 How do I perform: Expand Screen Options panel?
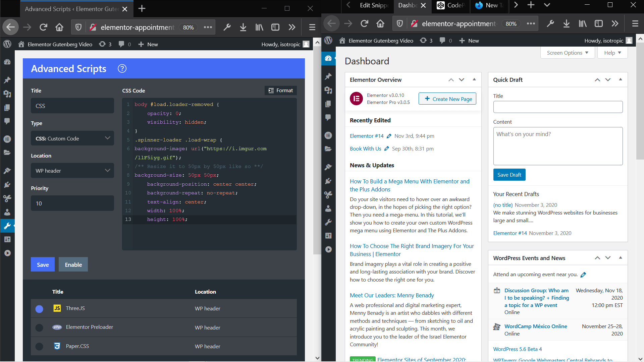pyautogui.click(x=568, y=53)
